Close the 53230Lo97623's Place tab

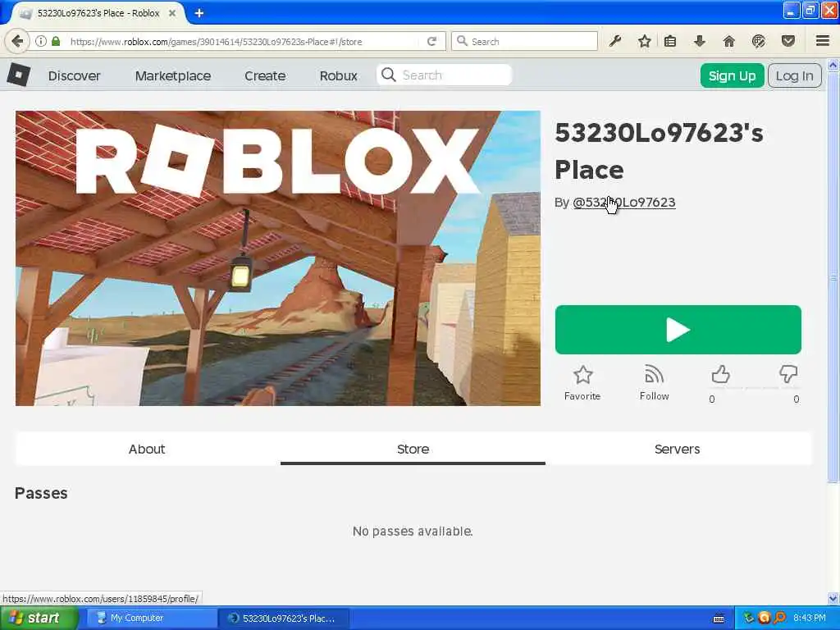pos(172,13)
